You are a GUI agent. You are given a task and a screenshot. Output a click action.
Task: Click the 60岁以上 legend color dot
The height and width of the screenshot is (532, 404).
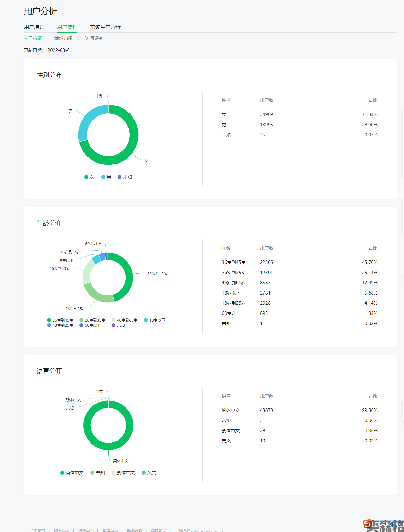pyautogui.click(x=81, y=325)
